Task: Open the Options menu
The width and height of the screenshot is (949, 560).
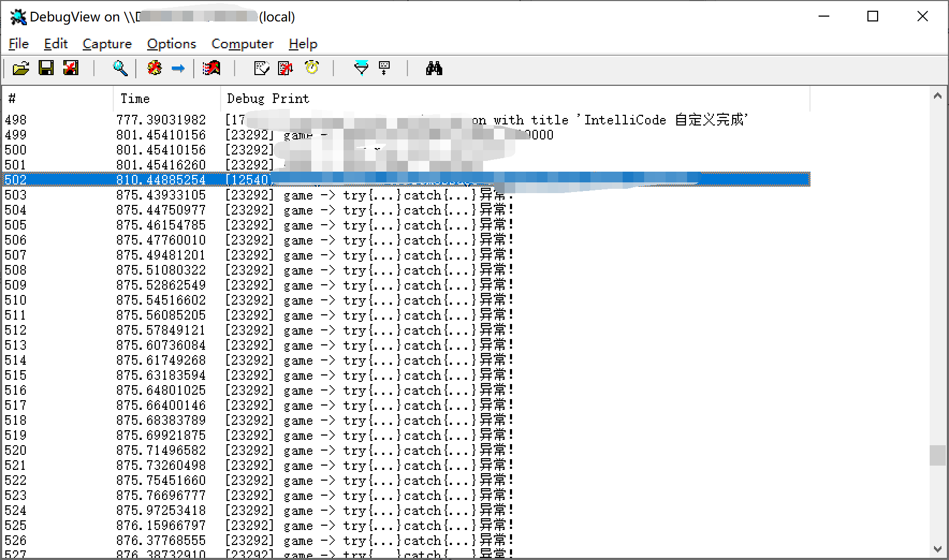Action: tap(171, 43)
